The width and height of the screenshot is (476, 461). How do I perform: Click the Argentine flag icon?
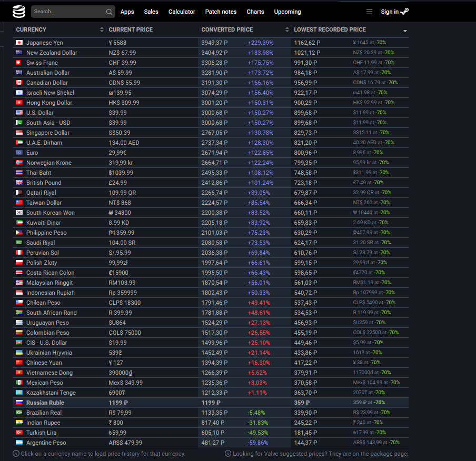[x=19, y=443]
